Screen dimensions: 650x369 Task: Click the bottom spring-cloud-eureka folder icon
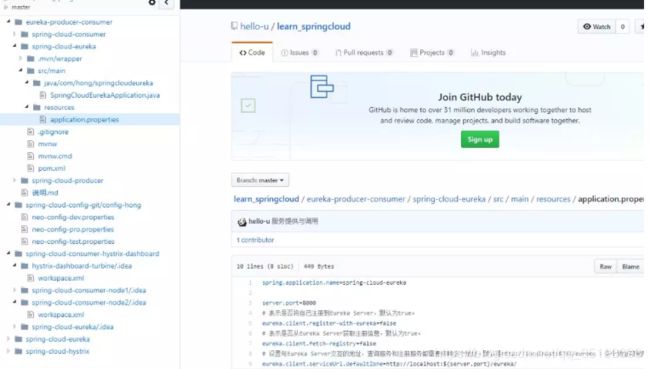point(18,339)
